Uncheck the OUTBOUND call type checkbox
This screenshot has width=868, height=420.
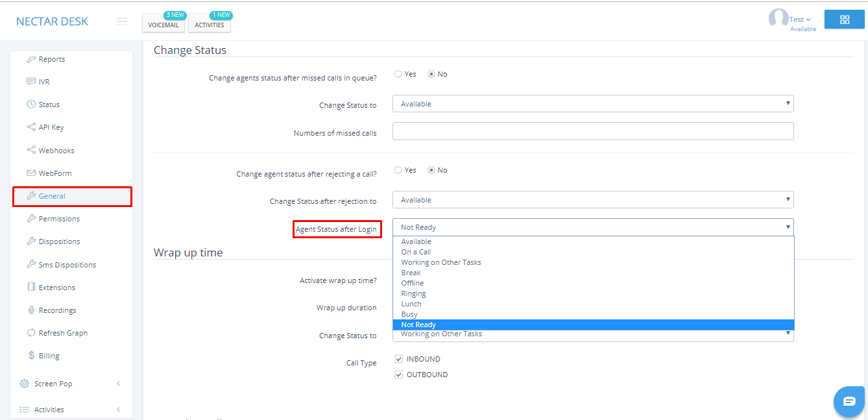[x=399, y=375]
